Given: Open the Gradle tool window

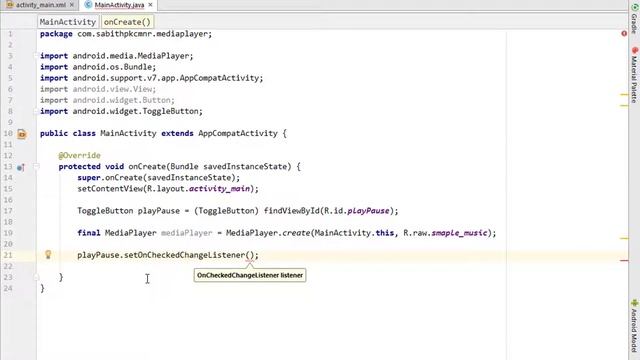Looking at the screenshot, I should coord(634,19).
